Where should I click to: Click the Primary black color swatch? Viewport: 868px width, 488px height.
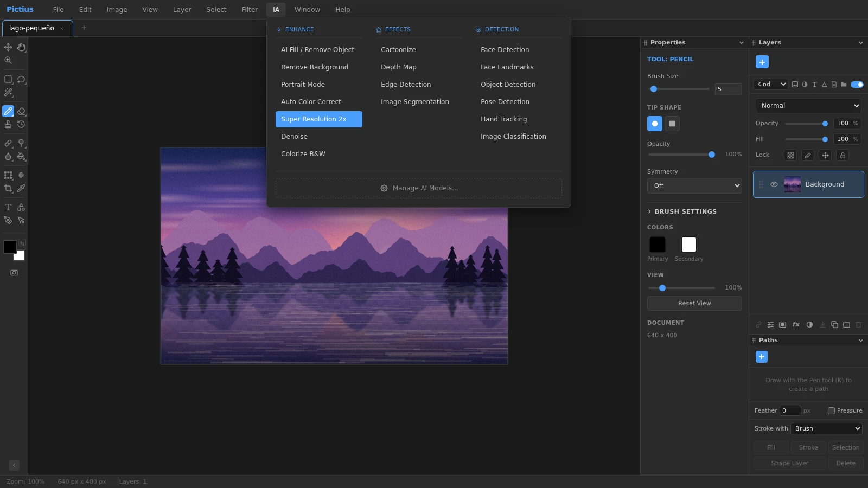pyautogui.click(x=658, y=245)
